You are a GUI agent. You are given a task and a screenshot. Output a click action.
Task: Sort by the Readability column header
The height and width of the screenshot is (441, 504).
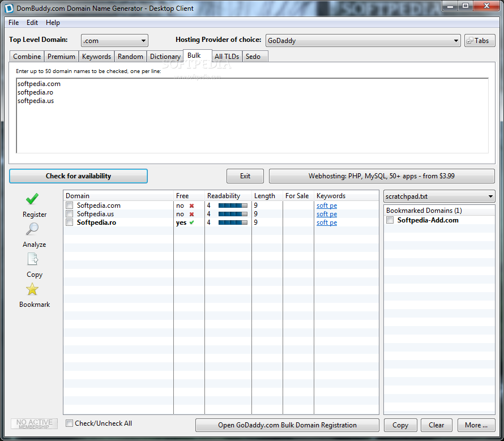pyautogui.click(x=228, y=196)
